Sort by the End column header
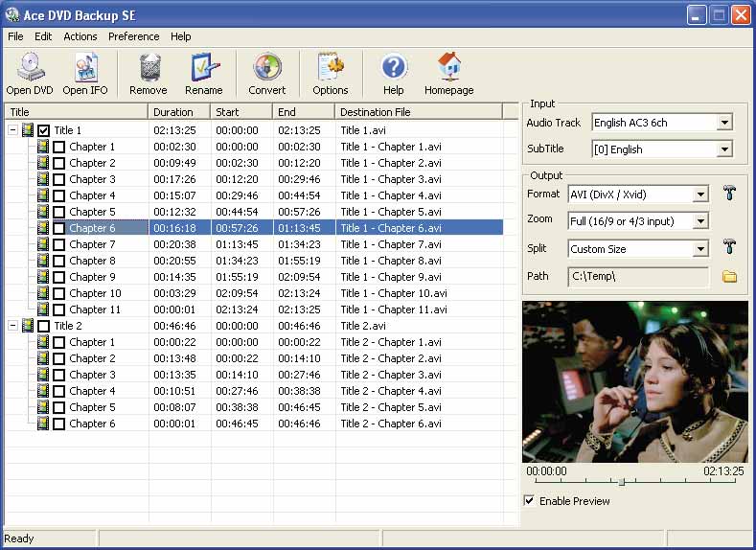Image resolution: width=756 pixels, height=550 pixels. coord(304,112)
